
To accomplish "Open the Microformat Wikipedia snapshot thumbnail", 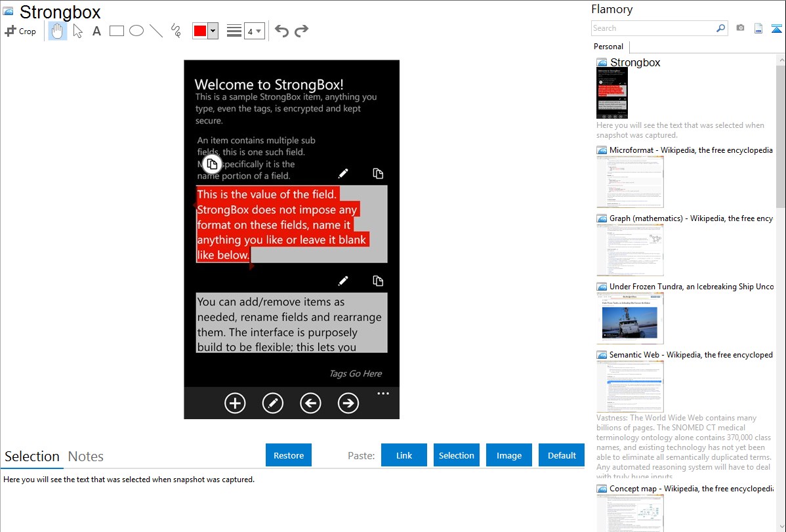I will coord(630,182).
